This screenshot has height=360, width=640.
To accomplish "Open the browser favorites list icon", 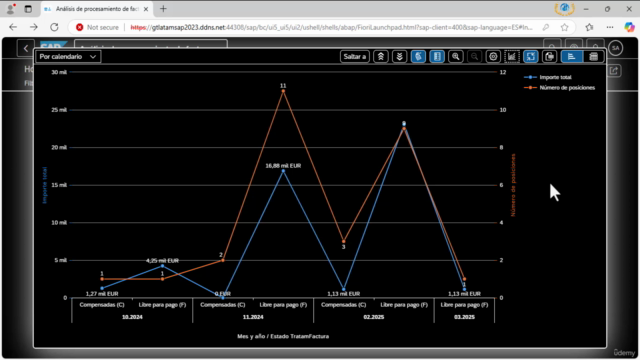I will tap(589, 27).
